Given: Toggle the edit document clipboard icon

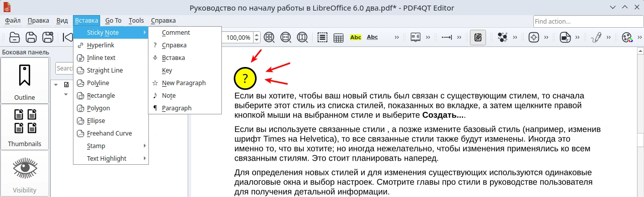Looking at the screenshot, I should [x=478, y=37].
